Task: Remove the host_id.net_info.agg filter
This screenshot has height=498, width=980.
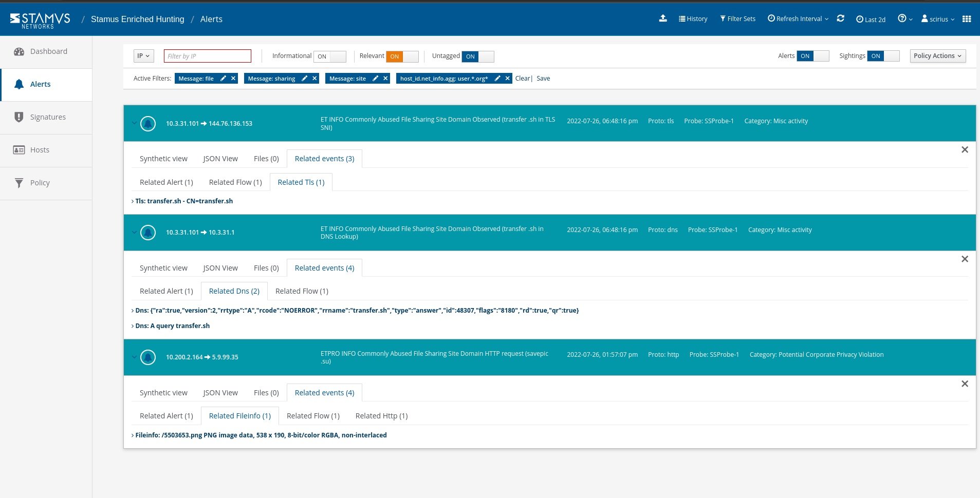Action: pos(507,79)
